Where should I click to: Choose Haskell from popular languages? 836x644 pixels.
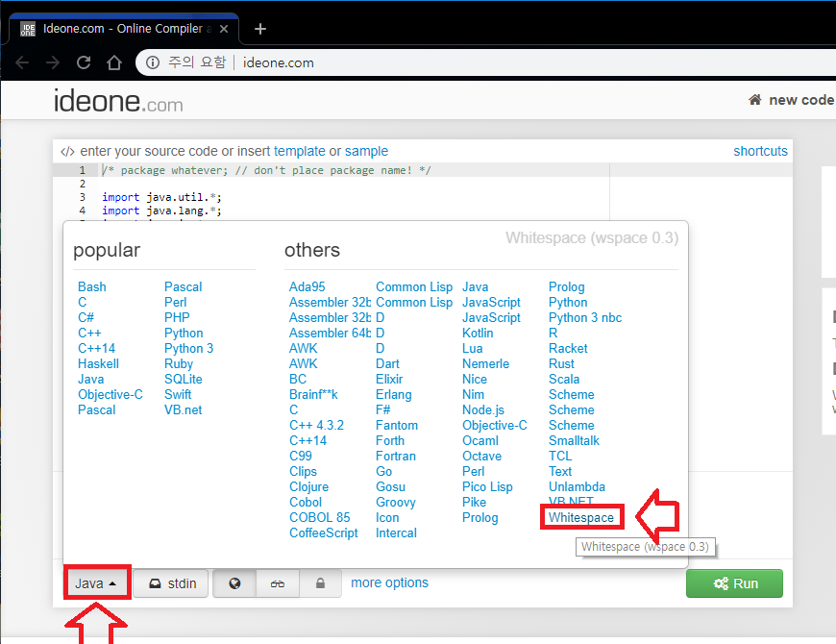point(98,364)
